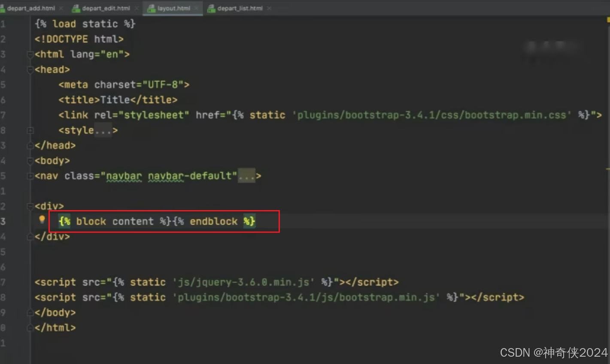Click line number 1 in the gutter
Viewport: 610px width, 364px height.
pos(3,24)
